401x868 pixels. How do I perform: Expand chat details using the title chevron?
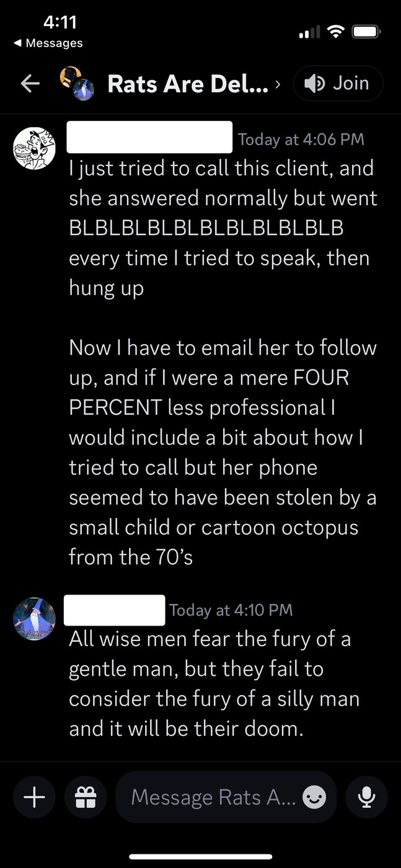[x=277, y=83]
